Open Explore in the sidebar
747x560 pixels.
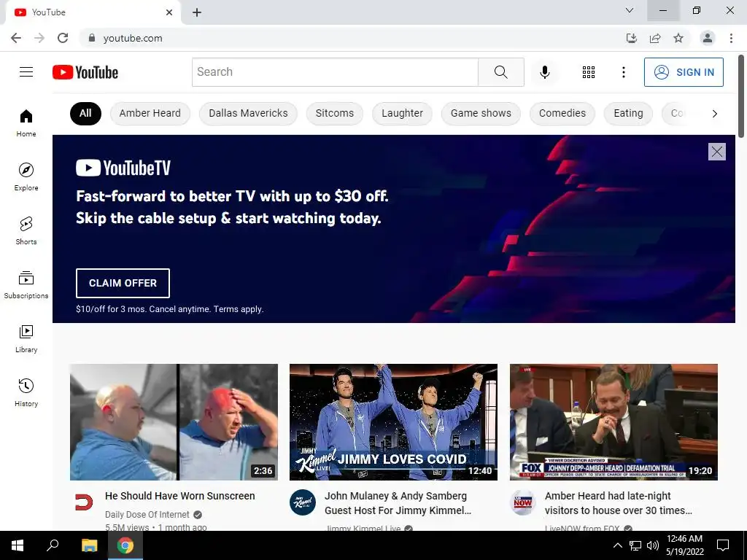(x=26, y=176)
